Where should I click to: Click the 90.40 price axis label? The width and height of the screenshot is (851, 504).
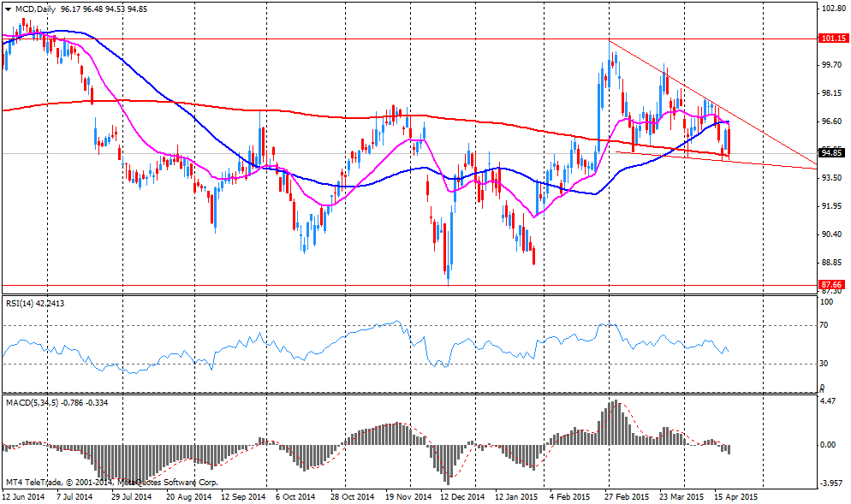coord(832,234)
